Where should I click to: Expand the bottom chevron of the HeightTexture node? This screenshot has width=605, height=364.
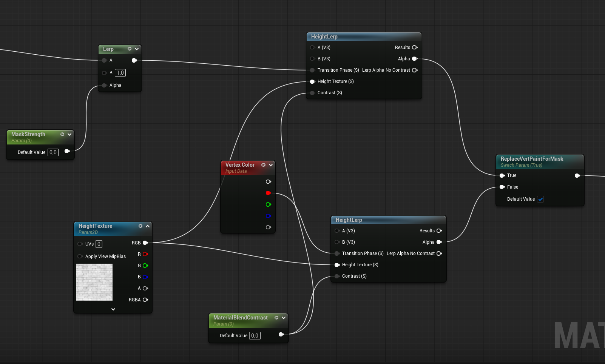pos(113,309)
